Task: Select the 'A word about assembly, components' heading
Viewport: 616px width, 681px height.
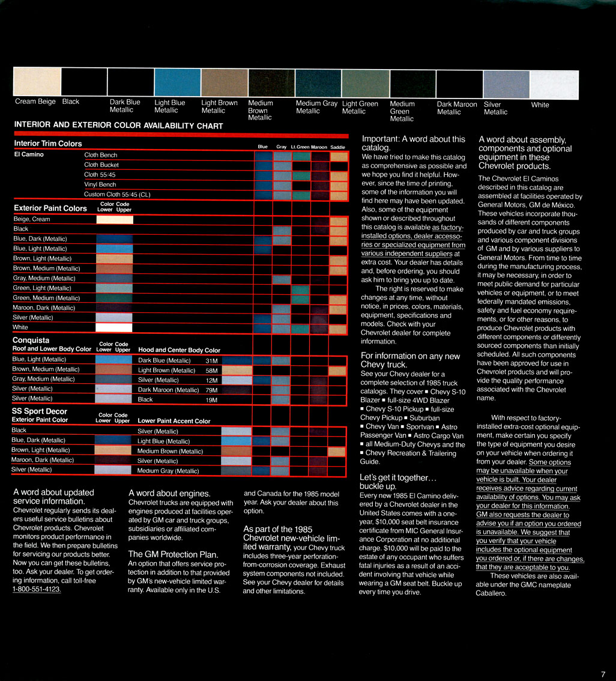Action: pos(525,153)
